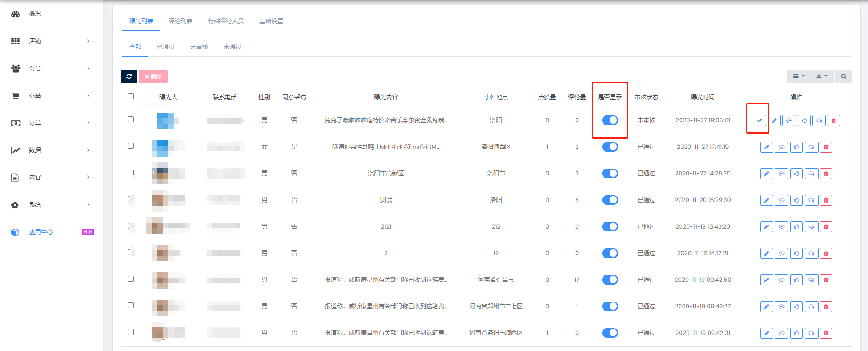868x351 pixels.
Task: Toggle 是否显示 switch for the 未审核 row
Action: click(x=610, y=120)
